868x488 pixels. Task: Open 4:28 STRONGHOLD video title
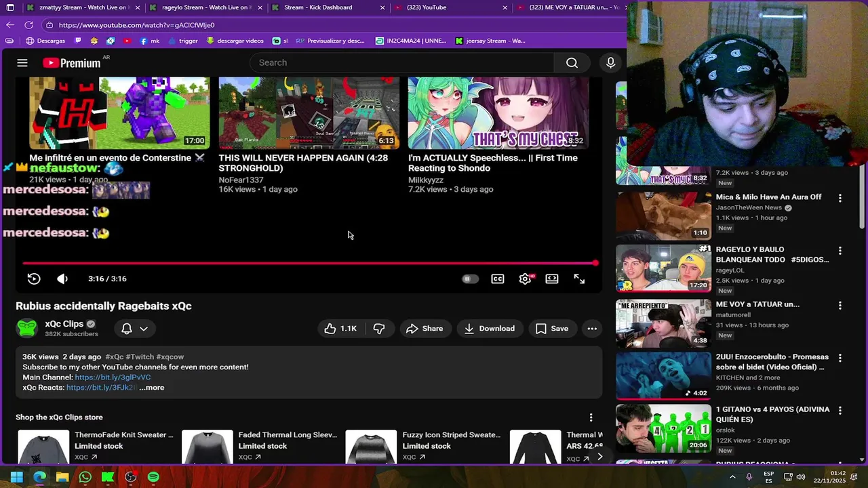point(303,163)
